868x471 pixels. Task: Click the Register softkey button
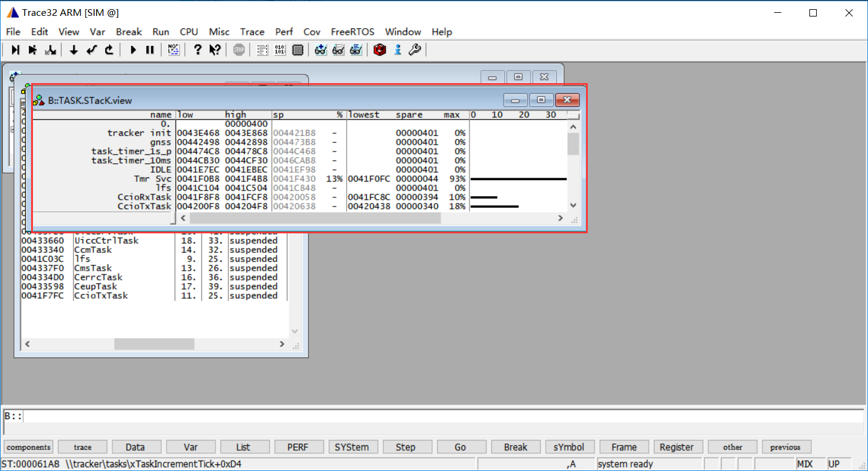677,447
